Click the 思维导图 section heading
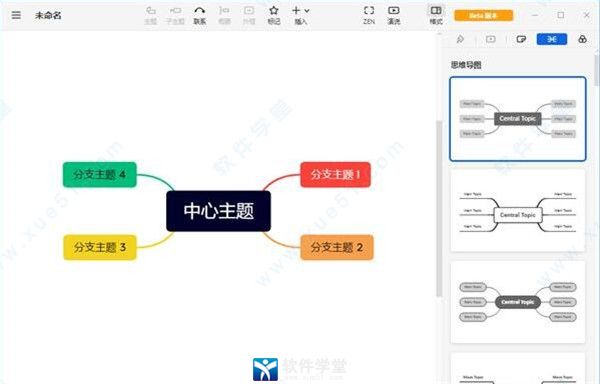 pyautogui.click(x=466, y=65)
